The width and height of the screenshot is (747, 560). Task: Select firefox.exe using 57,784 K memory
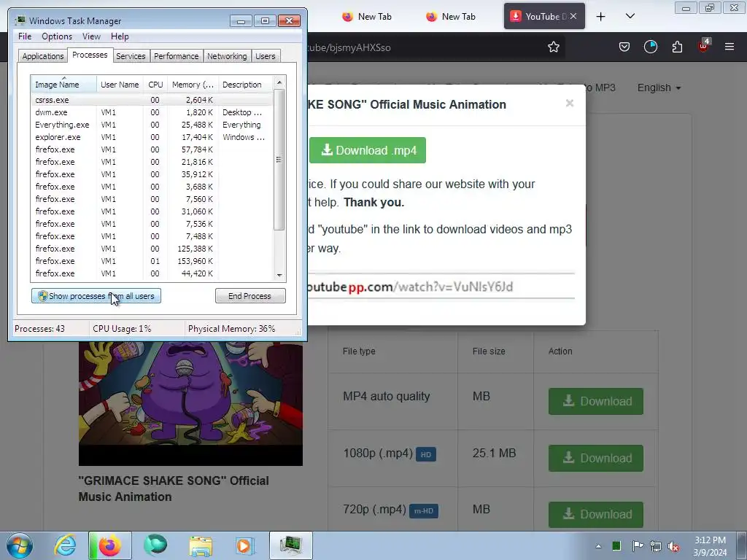click(x=152, y=149)
